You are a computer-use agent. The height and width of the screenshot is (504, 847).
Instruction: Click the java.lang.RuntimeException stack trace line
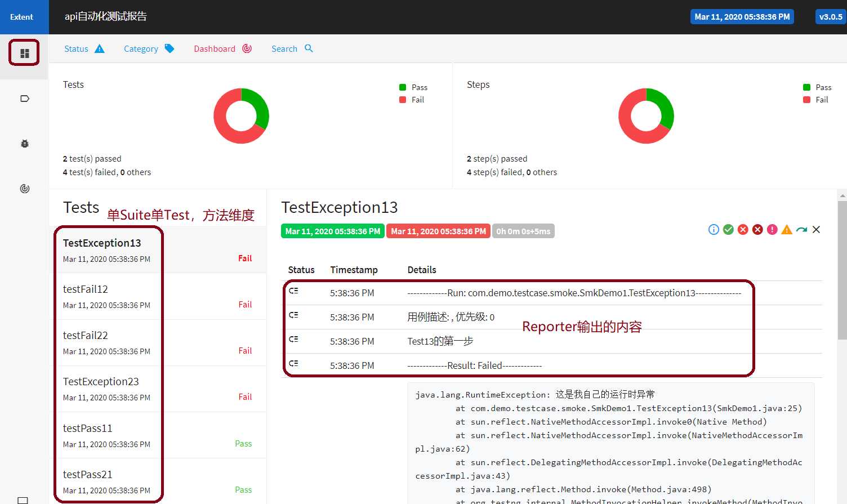click(535, 395)
